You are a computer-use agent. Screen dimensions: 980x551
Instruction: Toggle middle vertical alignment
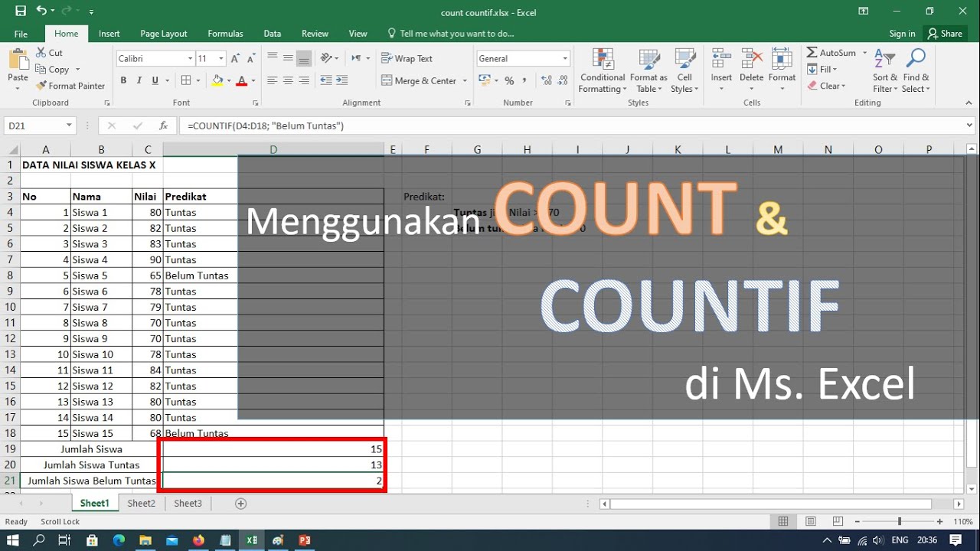tap(288, 58)
